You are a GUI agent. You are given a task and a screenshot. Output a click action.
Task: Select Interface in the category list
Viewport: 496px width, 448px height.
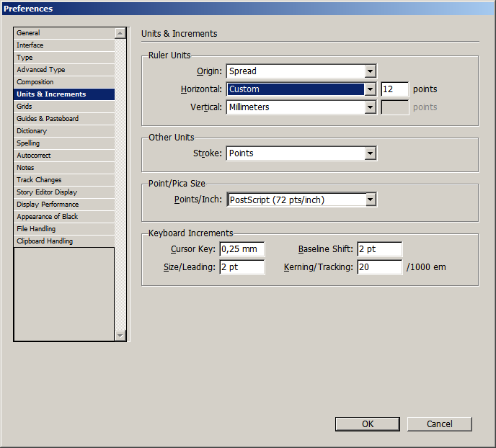[64, 45]
